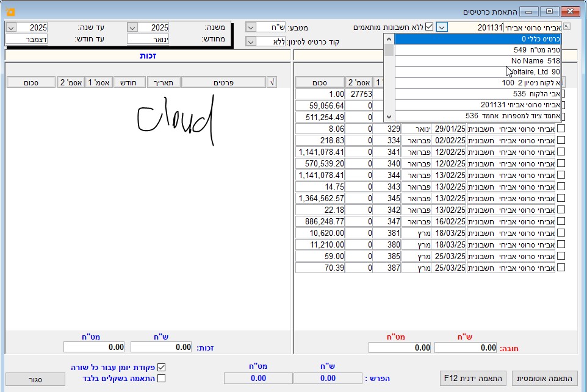
Task: Select 'No Name 518' from the list
Action: coord(477,61)
